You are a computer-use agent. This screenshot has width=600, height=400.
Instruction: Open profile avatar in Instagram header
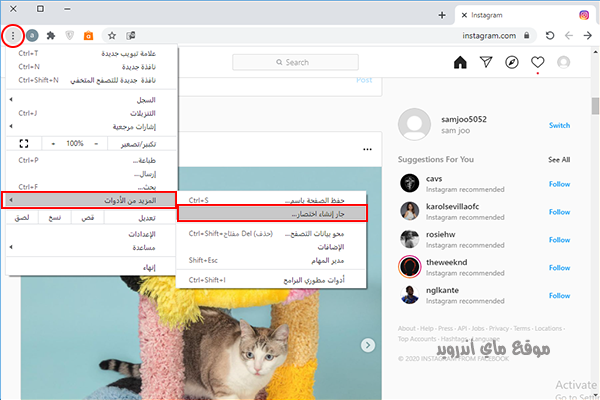point(563,62)
